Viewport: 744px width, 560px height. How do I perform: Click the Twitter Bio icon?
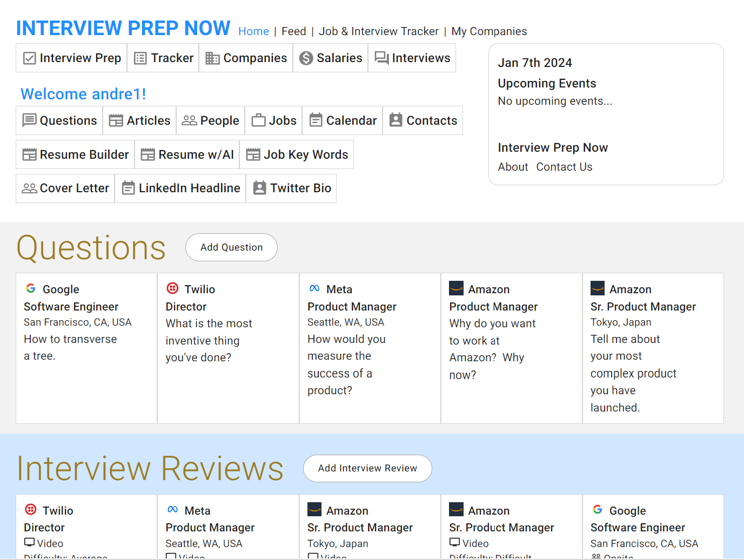[x=260, y=188]
